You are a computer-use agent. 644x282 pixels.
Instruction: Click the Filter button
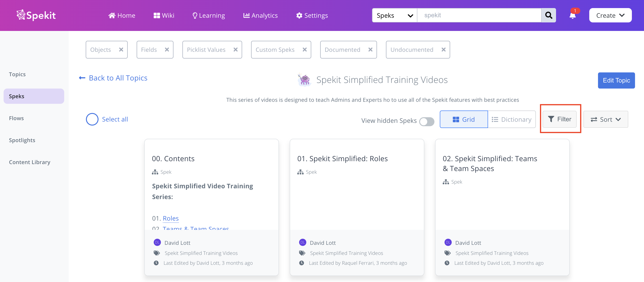pos(559,119)
